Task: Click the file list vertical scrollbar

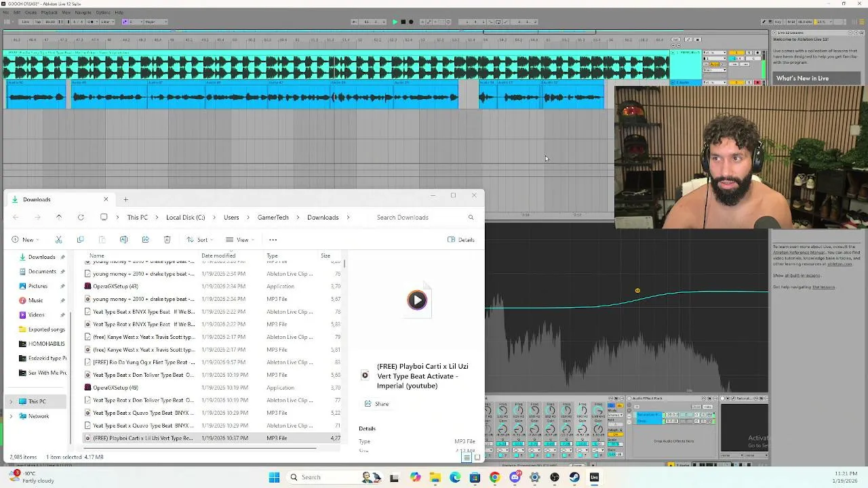Action: click(345, 262)
